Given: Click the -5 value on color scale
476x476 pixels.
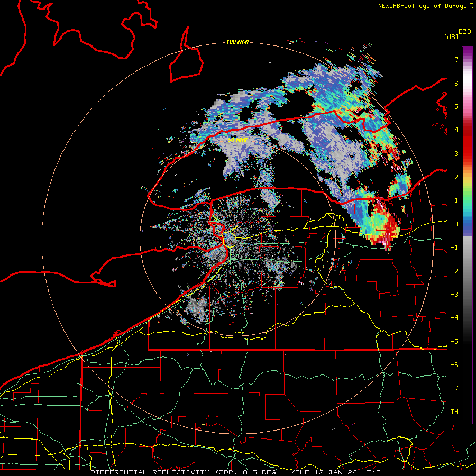Looking at the screenshot, I should [454, 342].
